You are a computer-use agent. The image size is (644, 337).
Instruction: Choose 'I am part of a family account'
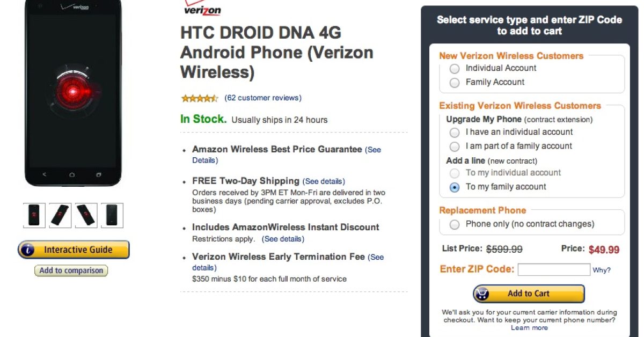pos(455,146)
